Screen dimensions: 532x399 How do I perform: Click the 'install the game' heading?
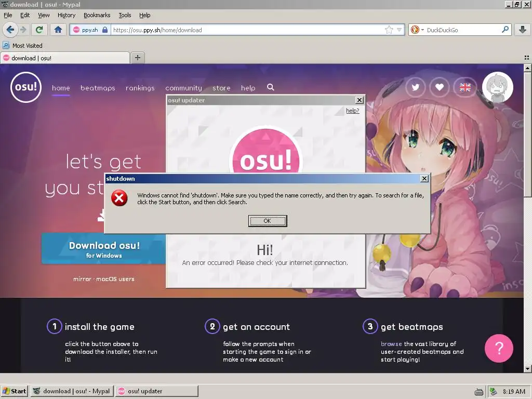99,327
